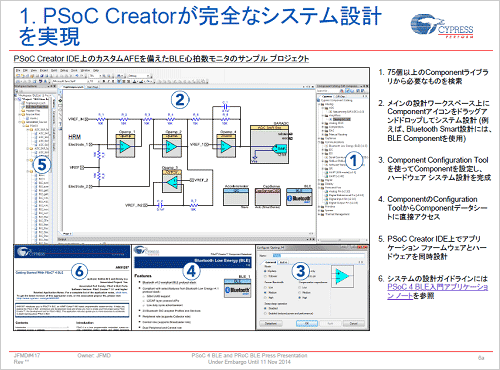
Task: Confirm with the OK button
Action: [307, 323]
